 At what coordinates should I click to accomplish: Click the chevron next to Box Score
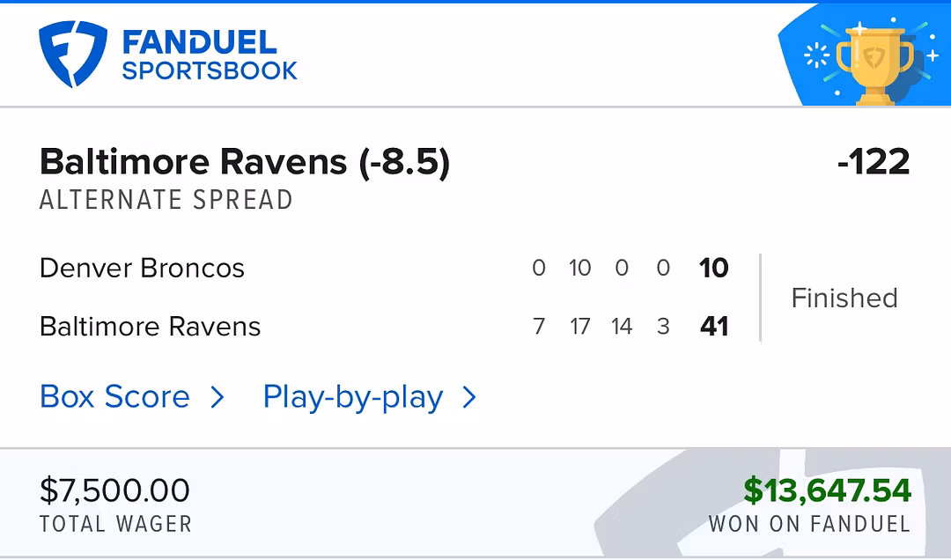[217, 398]
